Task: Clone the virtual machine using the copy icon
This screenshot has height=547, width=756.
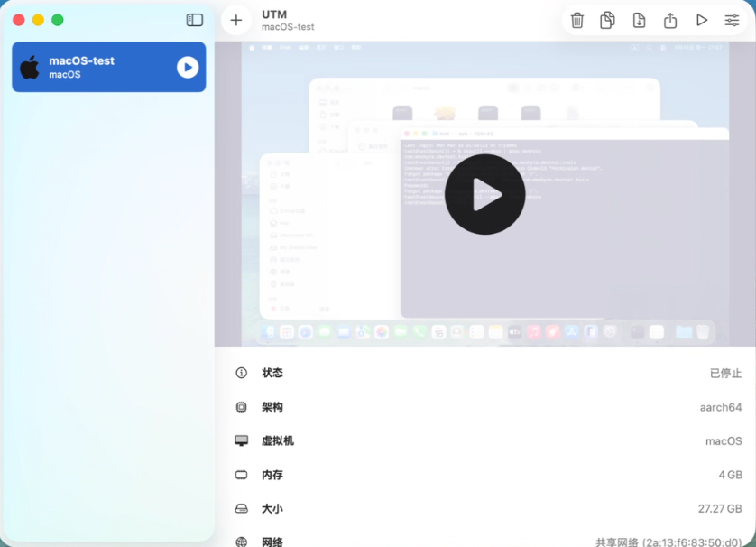Action: 607,19
